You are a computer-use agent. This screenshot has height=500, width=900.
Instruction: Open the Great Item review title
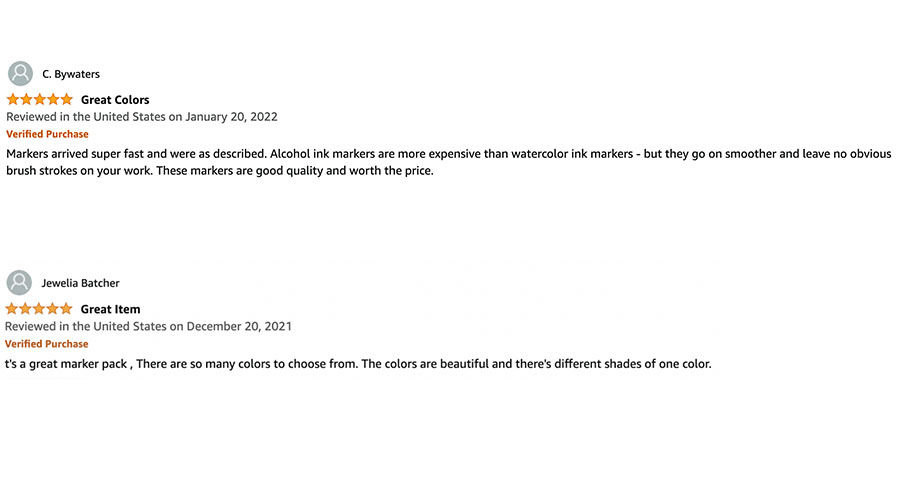pyautogui.click(x=110, y=310)
